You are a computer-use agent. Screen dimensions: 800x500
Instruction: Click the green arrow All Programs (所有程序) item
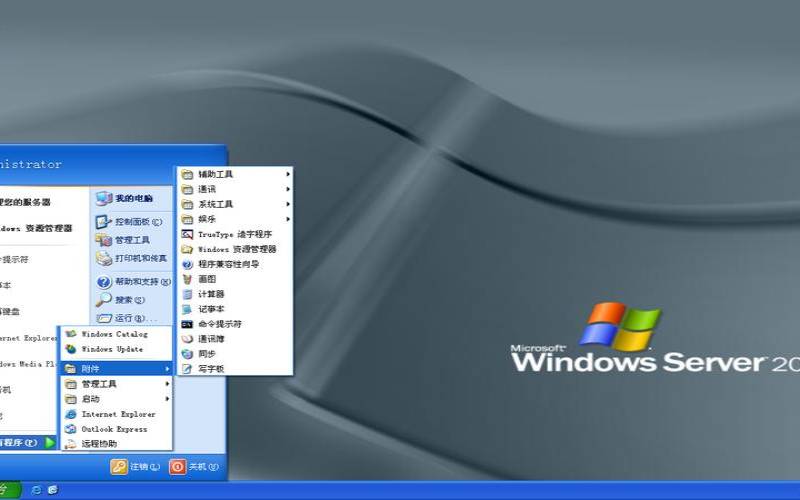coord(28,442)
